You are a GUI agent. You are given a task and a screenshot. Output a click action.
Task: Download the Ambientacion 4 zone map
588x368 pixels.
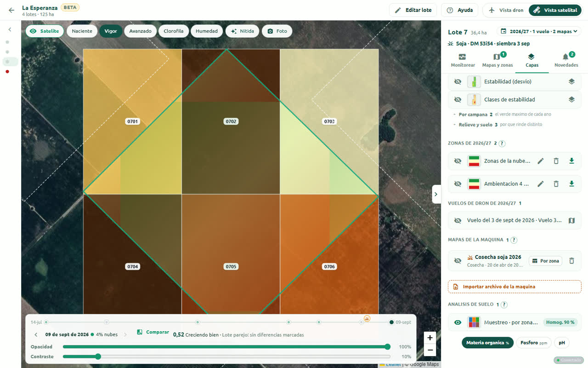click(571, 184)
